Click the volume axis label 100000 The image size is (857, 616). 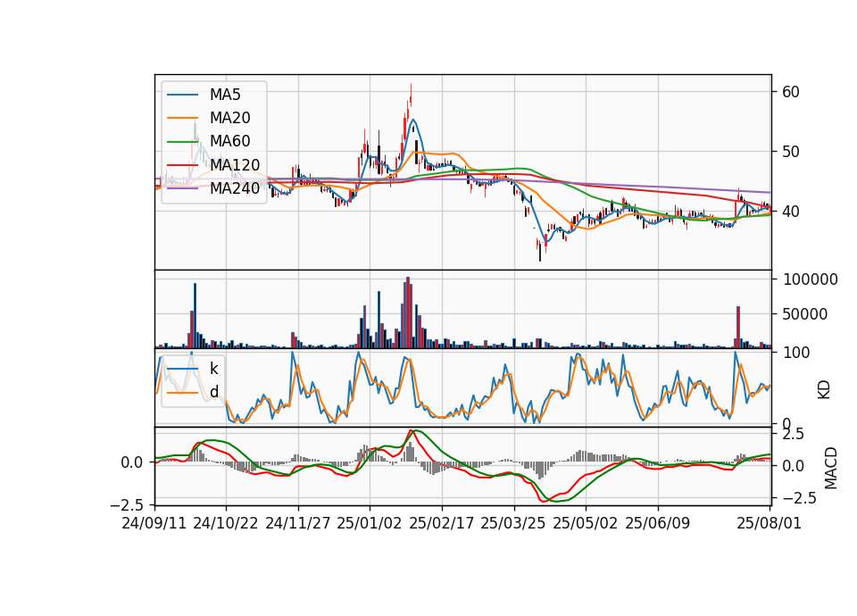pyautogui.click(x=810, y=279)
